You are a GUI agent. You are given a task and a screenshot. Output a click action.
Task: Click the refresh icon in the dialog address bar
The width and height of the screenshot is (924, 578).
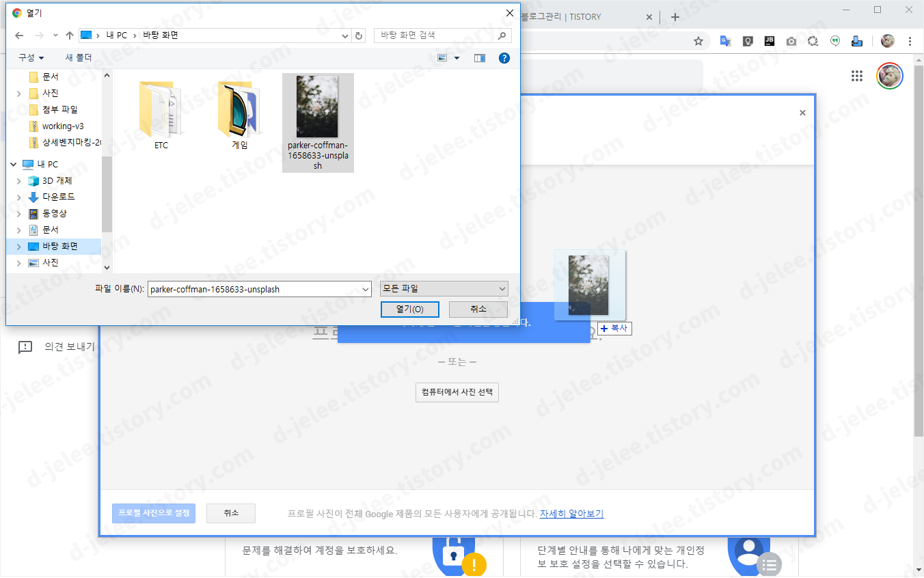point(358,35)
